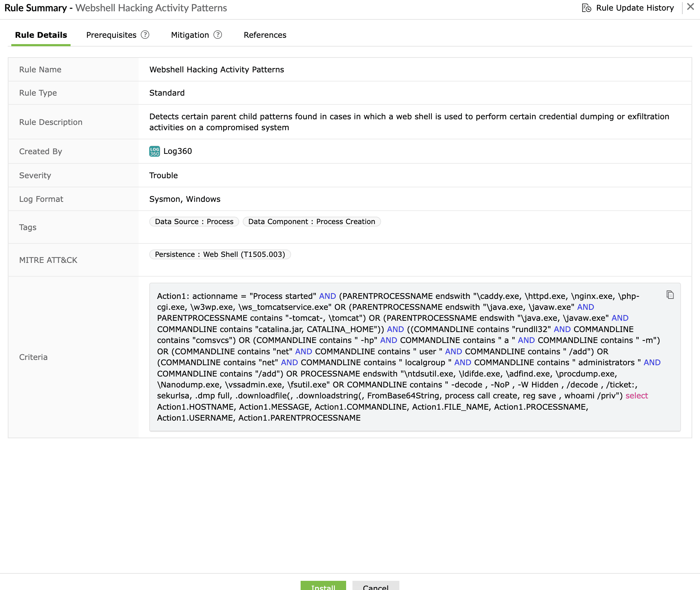Viewport: 700px width, 590px height.
Task: Copy the rule criteria text
Action: click(x=669, y=295)
